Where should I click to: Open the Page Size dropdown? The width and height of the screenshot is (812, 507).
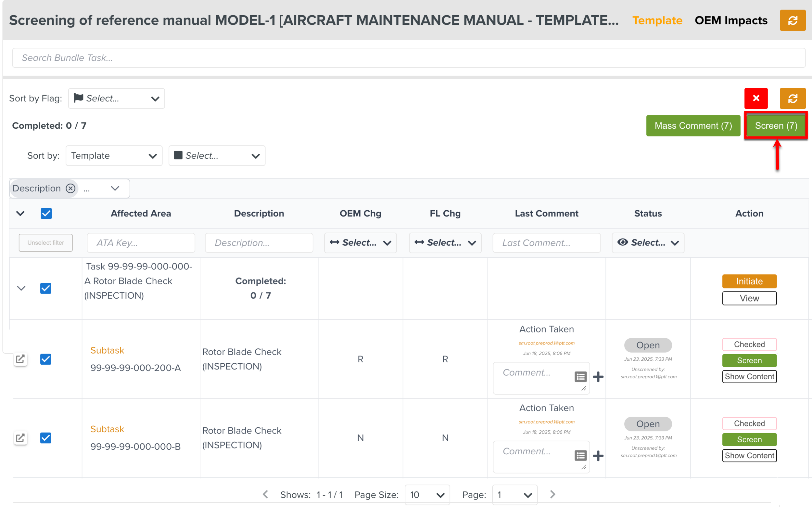pos(427,495)
